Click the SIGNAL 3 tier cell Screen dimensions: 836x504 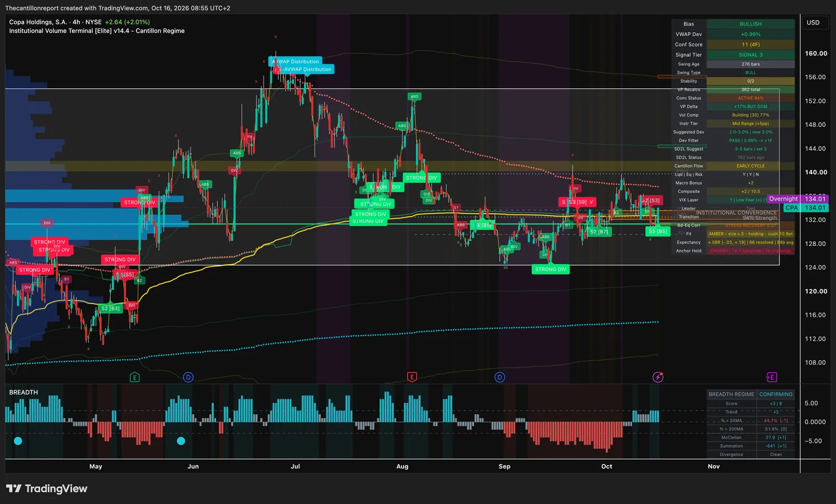tap(751, 55)
